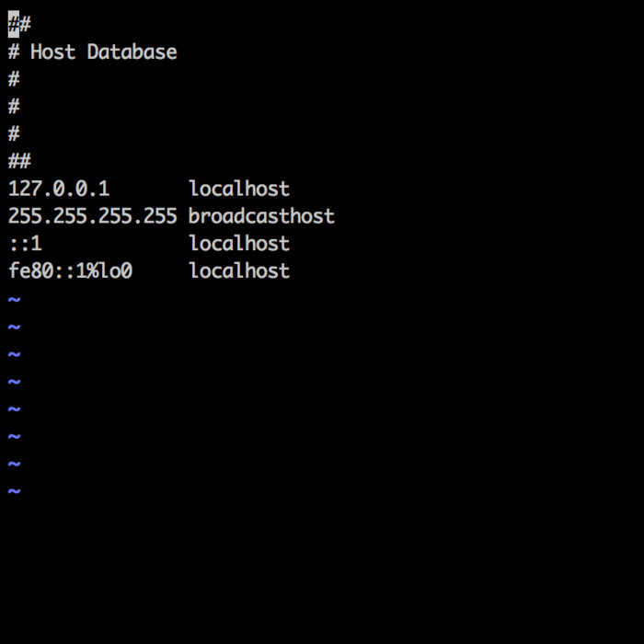Click the first lone # comment line
This screenshot has width=644, height=644.
(x=14, y=79)
